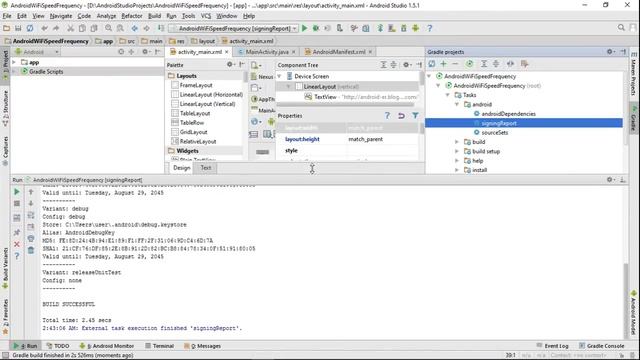The height and width of the screenshot is (360, 640).
Task: Click the Rerun green arrow in Run panel
Action: coord(17,191)
